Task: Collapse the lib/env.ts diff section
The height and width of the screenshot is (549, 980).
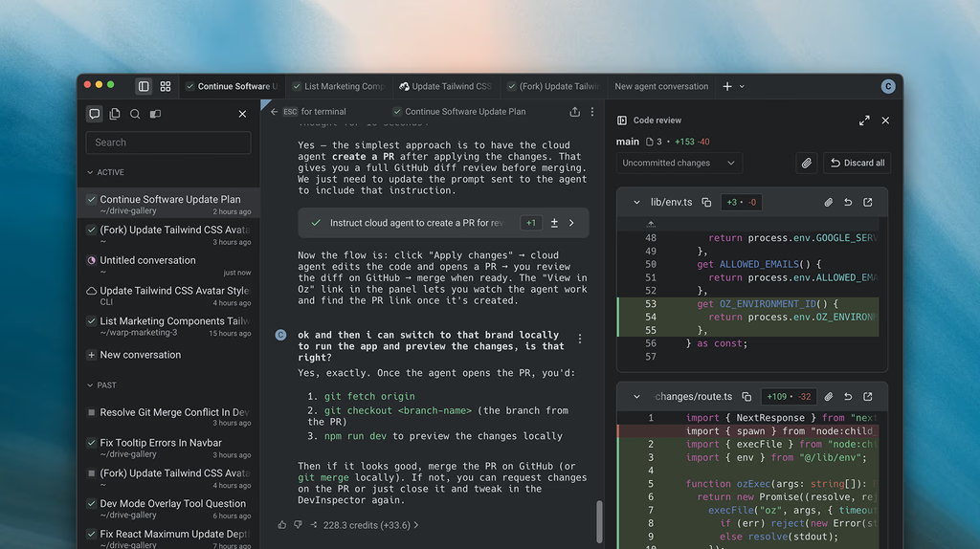Action: coord(636,203)
